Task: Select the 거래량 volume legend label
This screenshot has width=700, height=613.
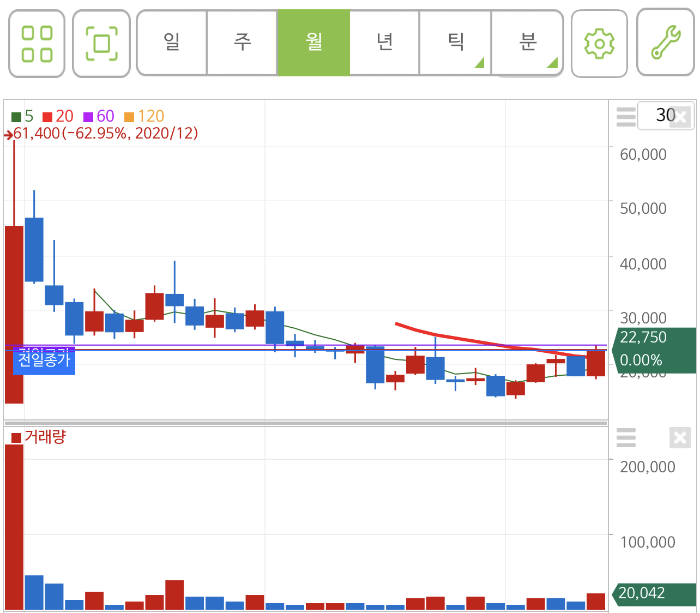Action: point(38,437)
